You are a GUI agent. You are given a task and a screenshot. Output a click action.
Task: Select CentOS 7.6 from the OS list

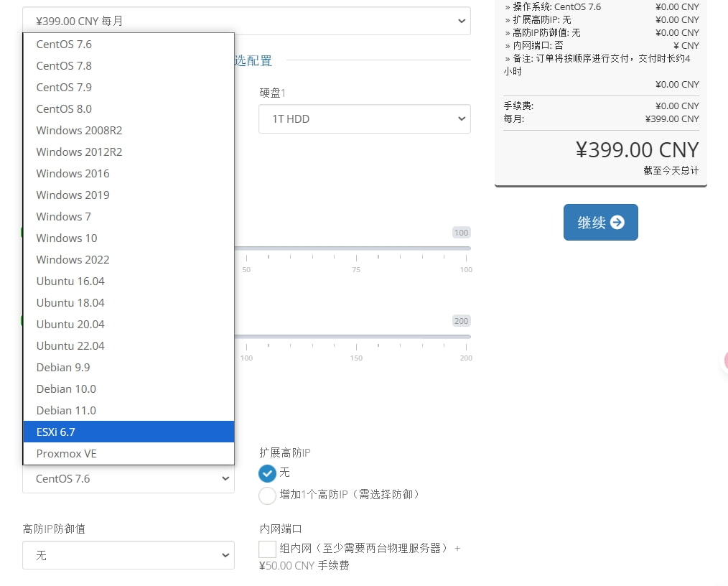(x=129, y=44)
